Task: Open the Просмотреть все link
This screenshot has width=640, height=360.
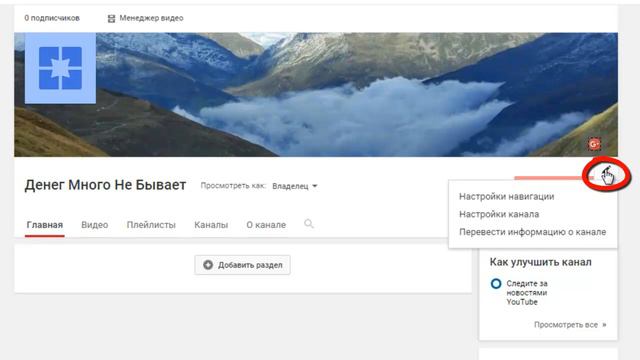Action: click(x=570, y=325)
